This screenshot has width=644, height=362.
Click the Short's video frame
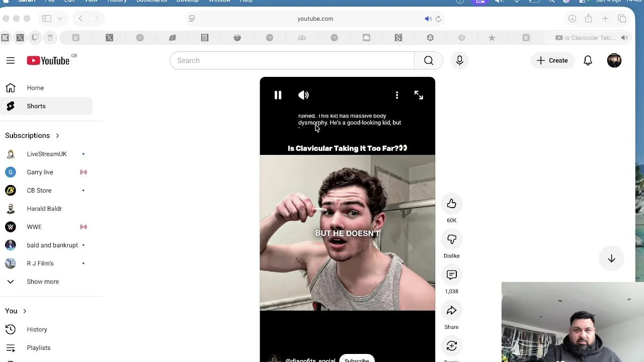click(x=347, y=232)
